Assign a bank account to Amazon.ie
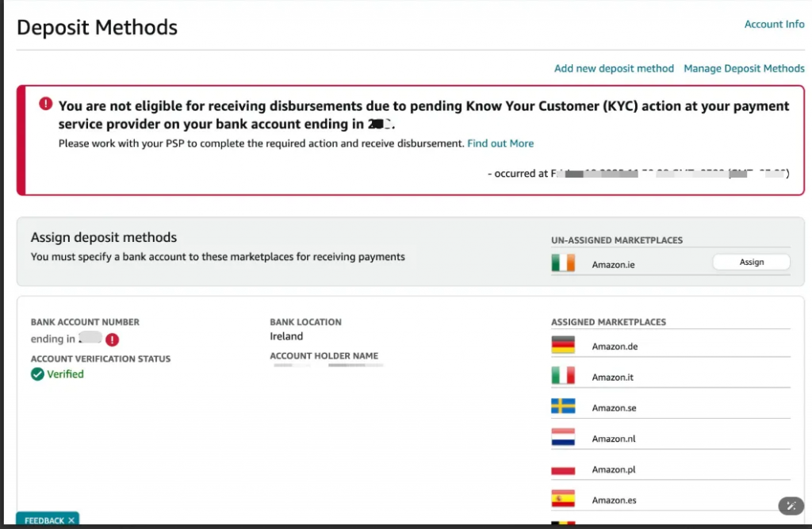This screenshot has width=812, height=529. [751, 263]
